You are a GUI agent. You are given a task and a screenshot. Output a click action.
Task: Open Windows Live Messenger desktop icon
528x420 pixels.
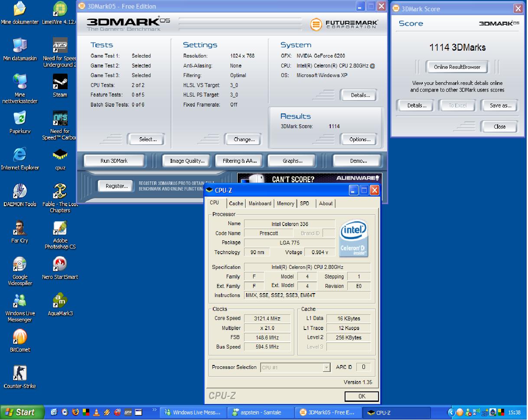pyautogui.click(x=20, y=307)
